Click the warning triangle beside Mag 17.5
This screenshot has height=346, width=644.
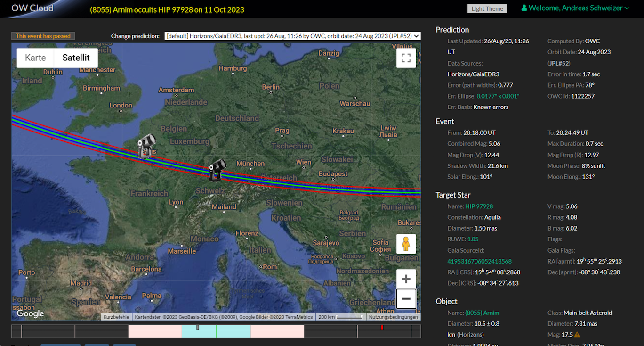click(577, 335)
